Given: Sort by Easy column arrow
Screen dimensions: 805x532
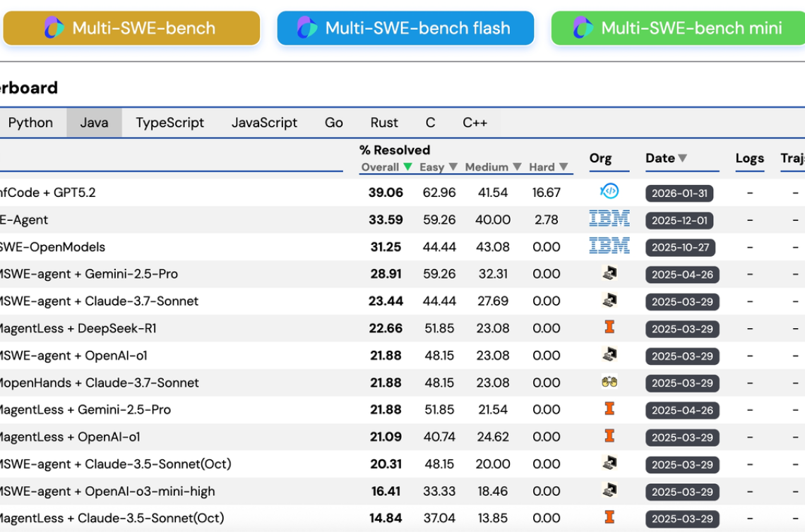Looking at the screenshot, I should pyautogui.click(x=453, y=167).
